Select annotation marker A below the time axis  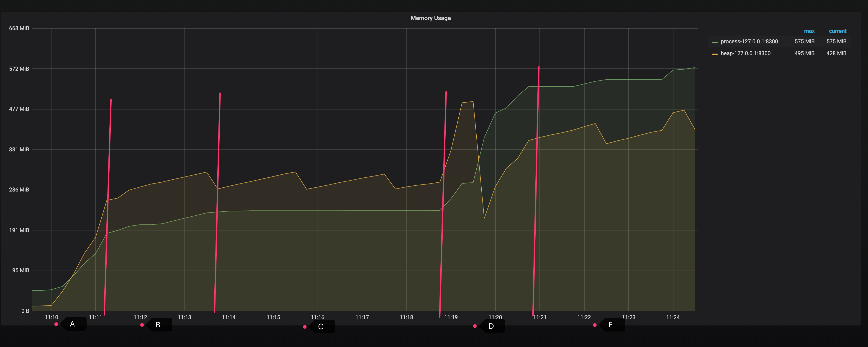point(72,324)
